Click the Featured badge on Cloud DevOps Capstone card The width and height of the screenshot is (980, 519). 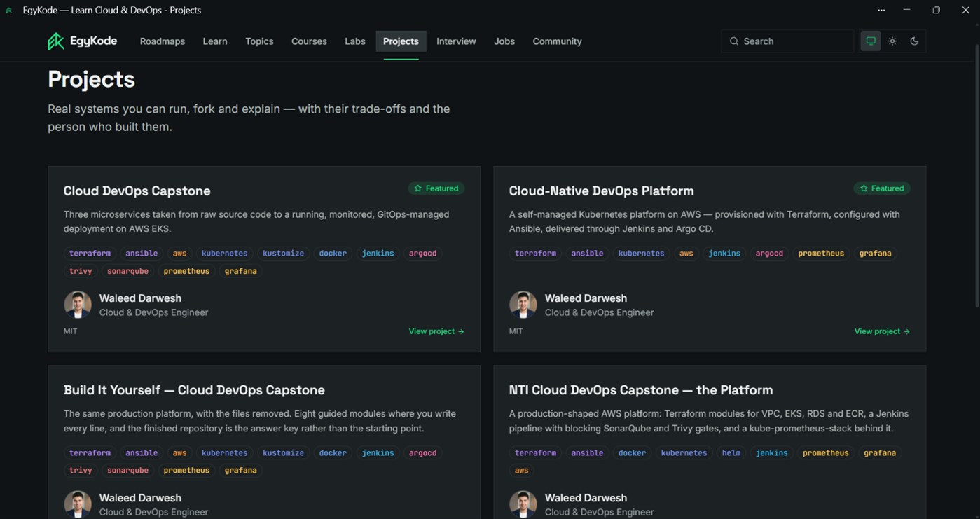click(x=436, y=188)
